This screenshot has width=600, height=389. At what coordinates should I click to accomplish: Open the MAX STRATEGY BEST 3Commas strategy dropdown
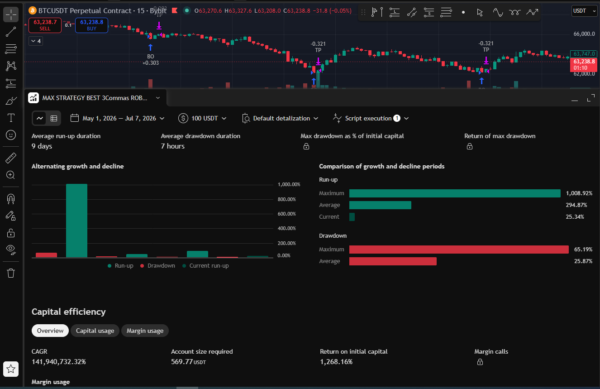pyautogui.click(x=158, y=98)
